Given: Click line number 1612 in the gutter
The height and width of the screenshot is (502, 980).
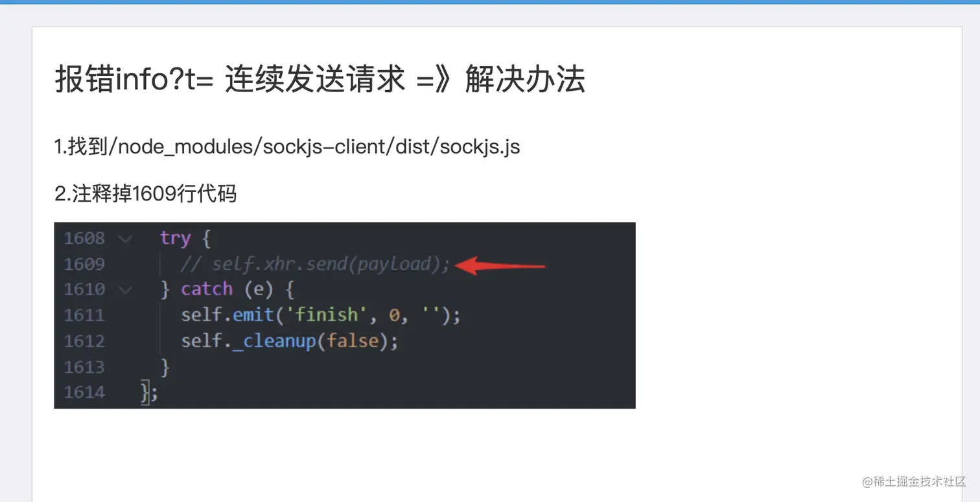Looking at the screenshot, I should (x=84, y=341).
